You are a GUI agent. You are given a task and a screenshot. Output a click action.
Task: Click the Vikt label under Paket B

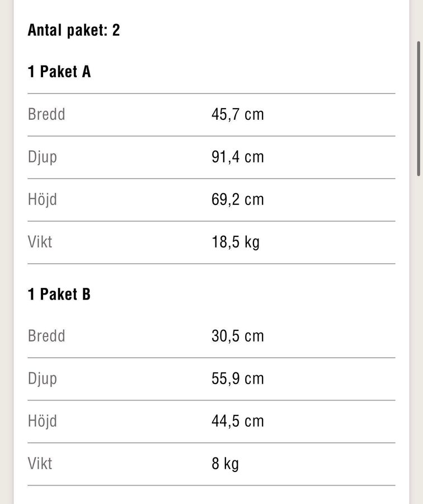(40, 464)
